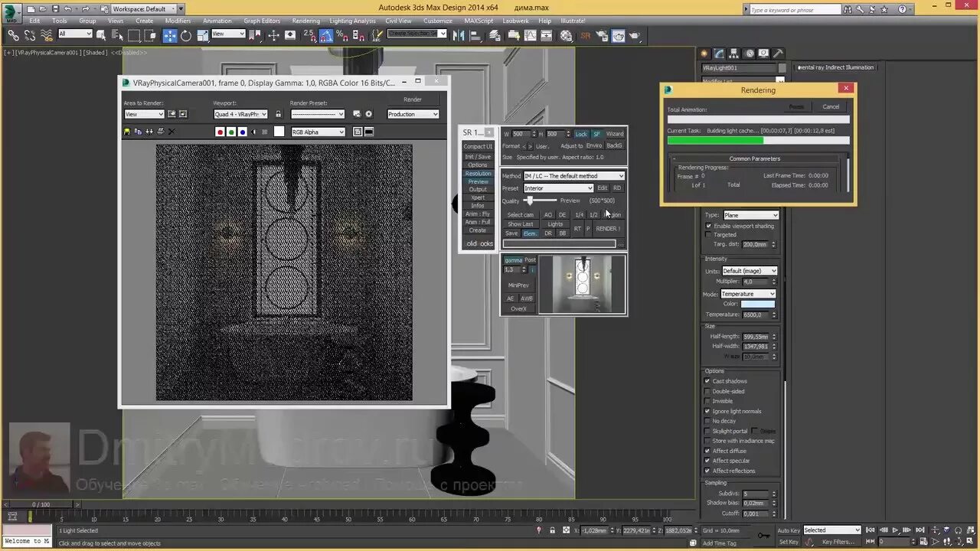Screen dimensions: 980x551
Task: Enable red channel in frame buffer
Action: click(x=220, y=132)
